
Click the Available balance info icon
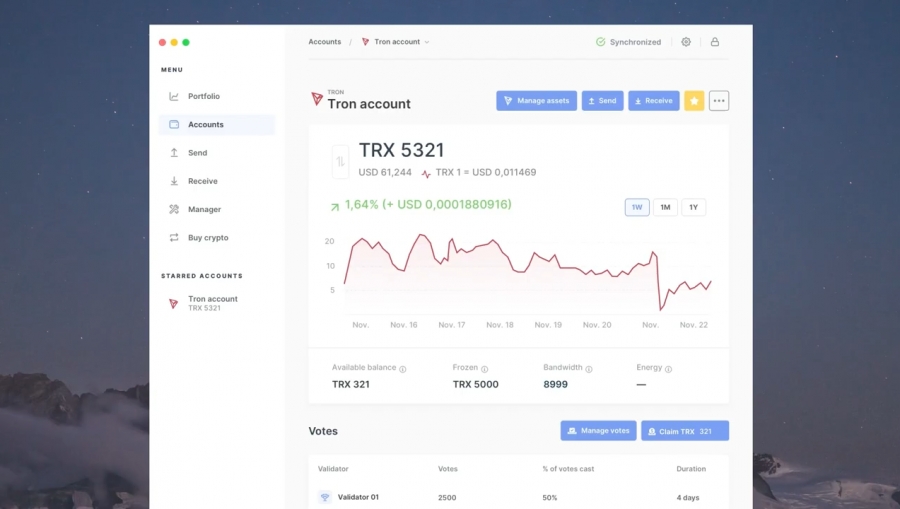(x=402, y=369)
